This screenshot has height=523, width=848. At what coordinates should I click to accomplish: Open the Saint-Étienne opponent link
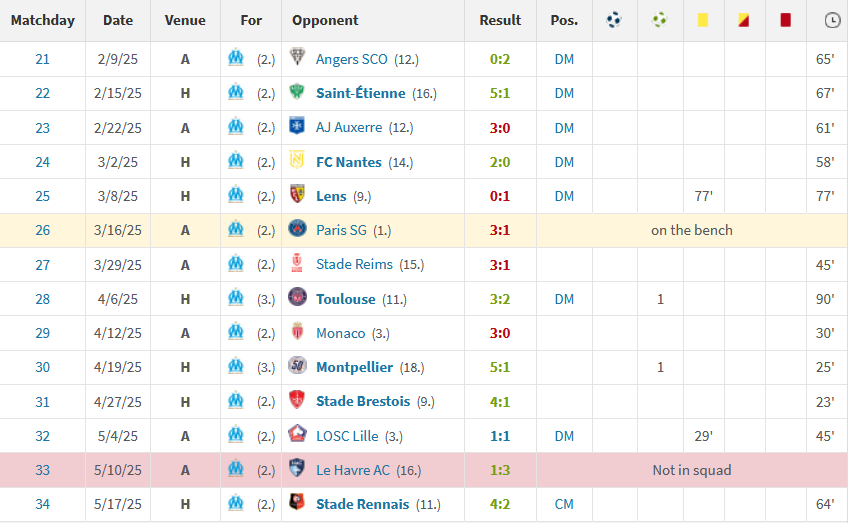(361, 94)
